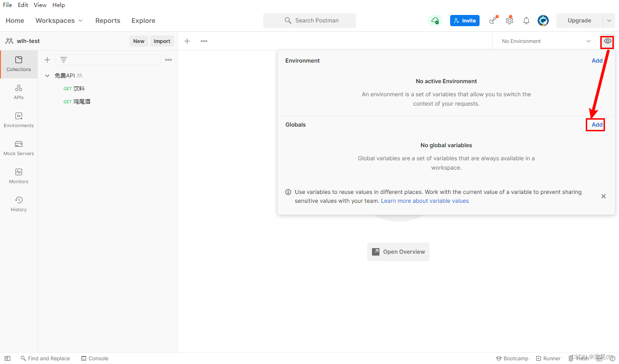Click the Upgrade button
The width and height of the screenshot is (619, 364).
pyautogui.click(x=579, y=21)
